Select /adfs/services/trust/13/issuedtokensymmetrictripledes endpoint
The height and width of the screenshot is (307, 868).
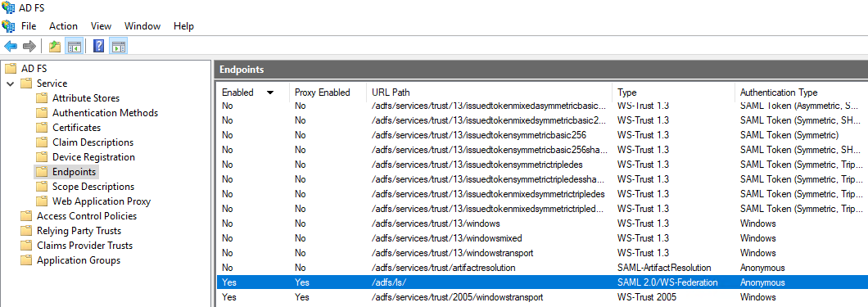[x=542, y=165]
